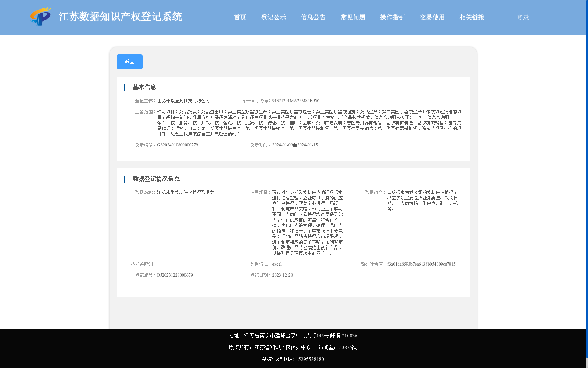The height and width of the screenshot is (368, 588).
Task: Click the 数据简介 description paragraph
Action: click(422, 201)
